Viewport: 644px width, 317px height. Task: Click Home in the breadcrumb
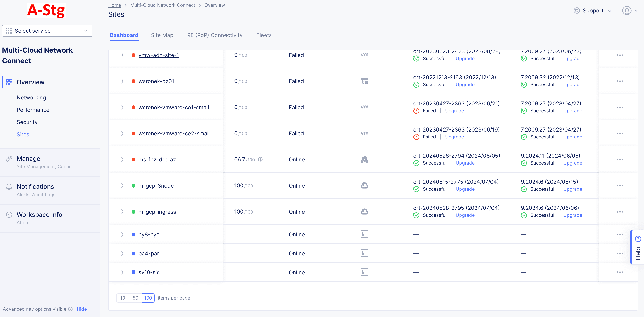tap(114, 5)
